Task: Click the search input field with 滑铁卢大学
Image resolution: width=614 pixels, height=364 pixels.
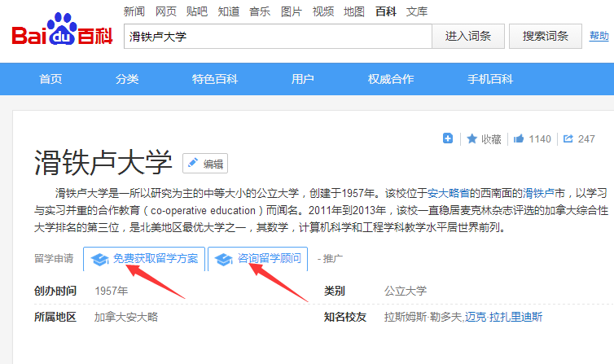Action: pos(278,37)
